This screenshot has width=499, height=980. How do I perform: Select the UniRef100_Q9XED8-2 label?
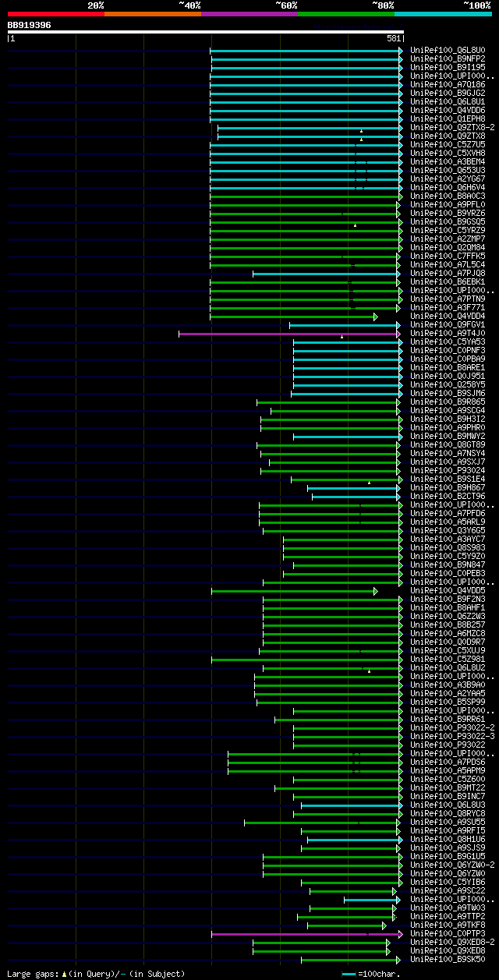[452, 943]
